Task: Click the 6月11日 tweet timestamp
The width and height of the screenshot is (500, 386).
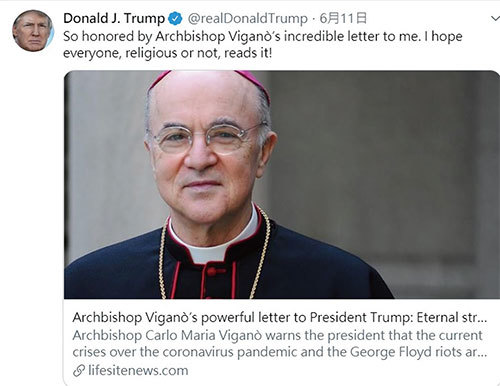Action: [x=343, y=18]
